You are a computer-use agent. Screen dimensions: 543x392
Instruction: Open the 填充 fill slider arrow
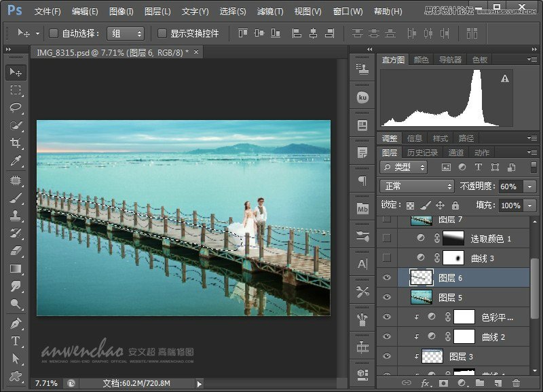pos(530,205)
